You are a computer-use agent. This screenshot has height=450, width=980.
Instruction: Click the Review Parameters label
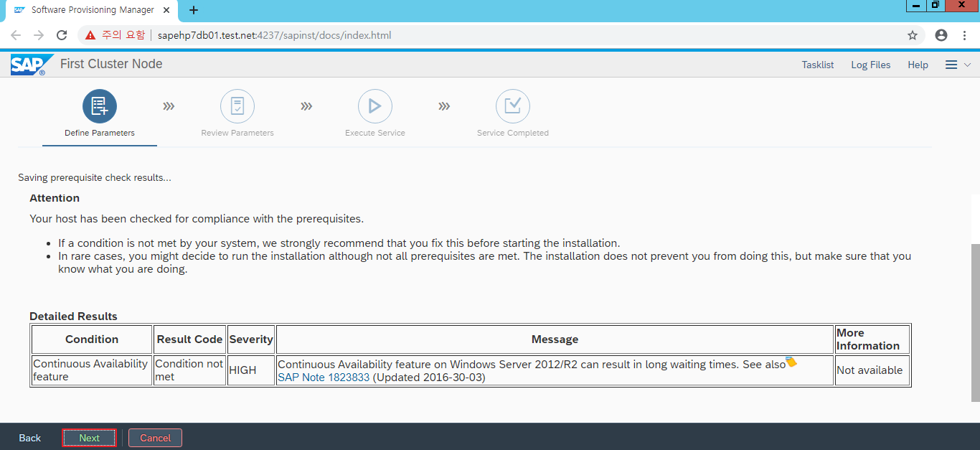pyautogui.click(x=237, y=133)
